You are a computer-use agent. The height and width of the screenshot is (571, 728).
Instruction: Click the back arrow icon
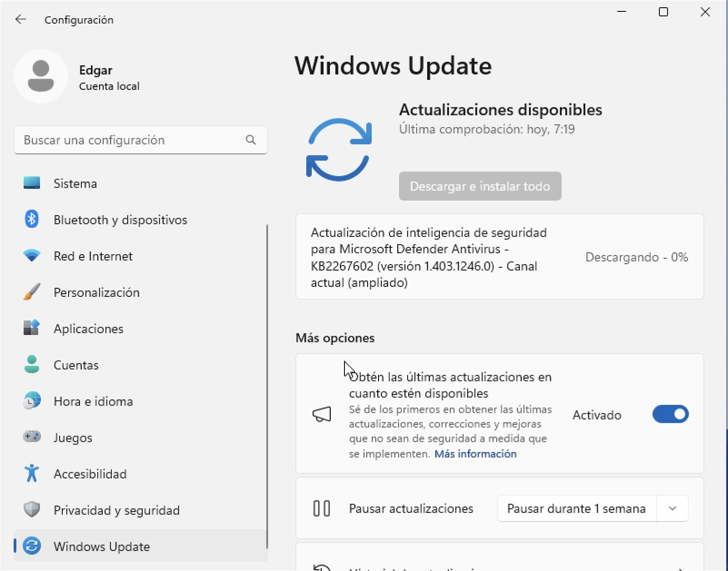click(20, 19)
